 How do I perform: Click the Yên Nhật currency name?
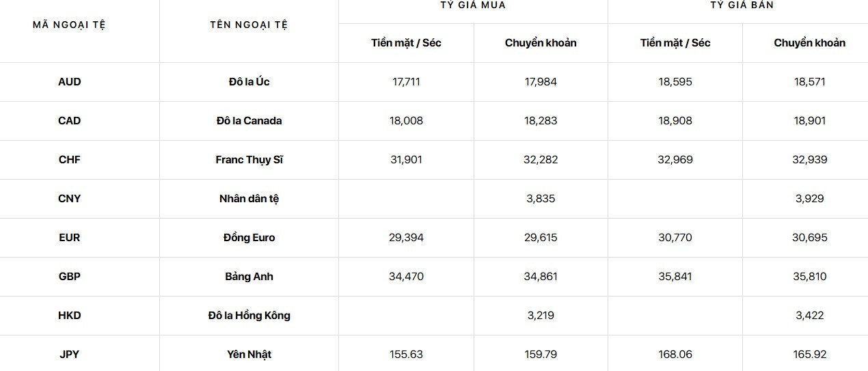[249, 355]
